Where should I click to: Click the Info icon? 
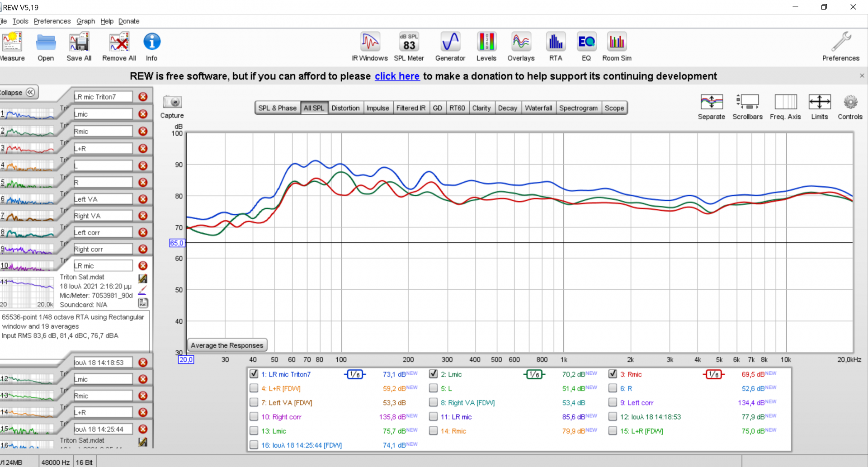[x=152, y=46]
